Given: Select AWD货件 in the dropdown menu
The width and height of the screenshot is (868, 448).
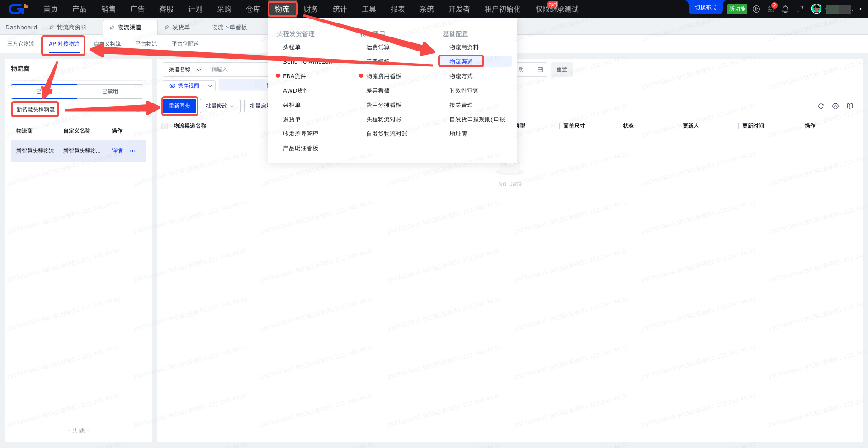Looking at the screenshot, I should point(296,90).
